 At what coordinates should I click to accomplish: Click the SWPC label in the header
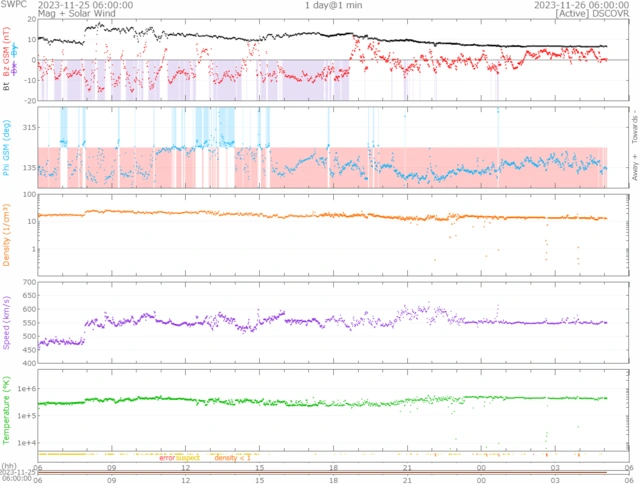coord(13,4)
